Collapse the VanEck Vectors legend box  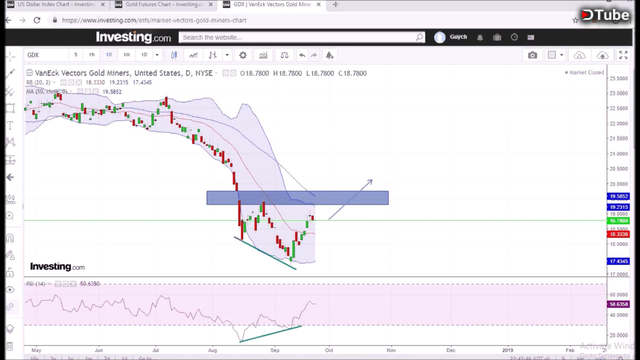29,73
